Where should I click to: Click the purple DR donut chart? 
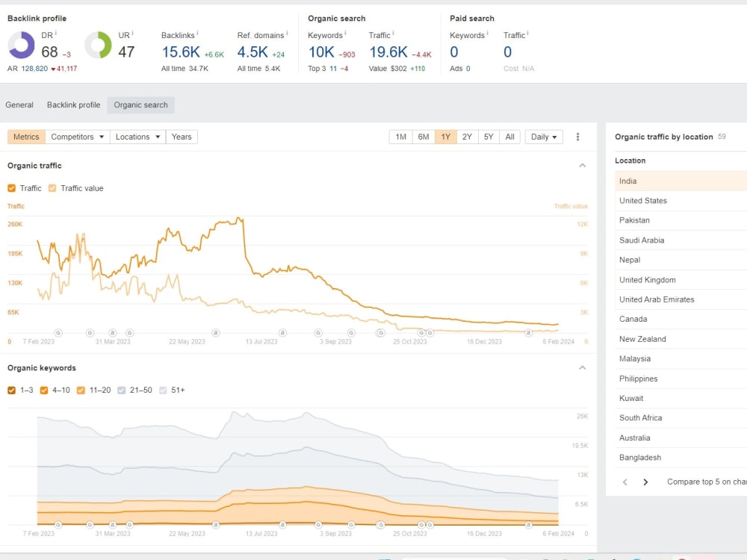(x=21, y=45)
